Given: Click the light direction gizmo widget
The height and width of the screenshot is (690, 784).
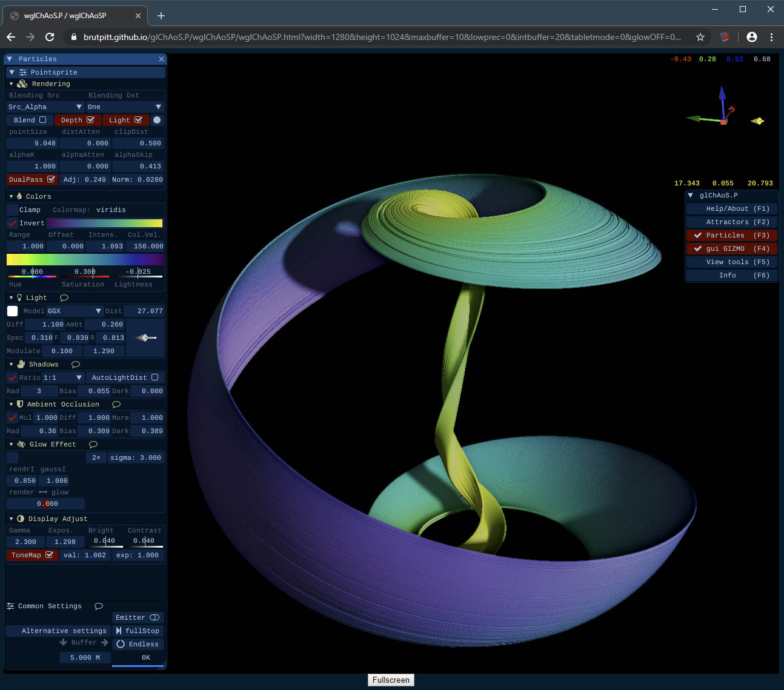Looking at the screenshot, I should [x=145, y=337].
